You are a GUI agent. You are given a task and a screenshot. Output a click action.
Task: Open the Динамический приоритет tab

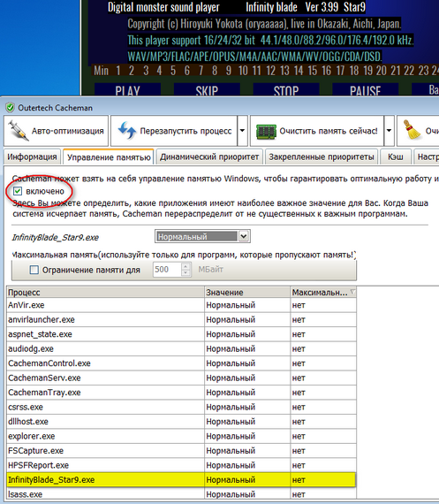tap(209, 157)
